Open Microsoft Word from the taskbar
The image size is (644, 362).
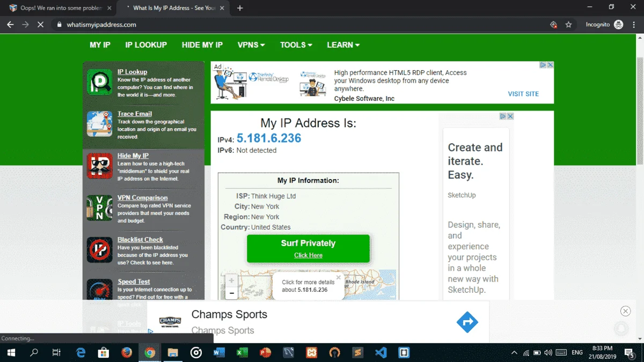point(219,352)
